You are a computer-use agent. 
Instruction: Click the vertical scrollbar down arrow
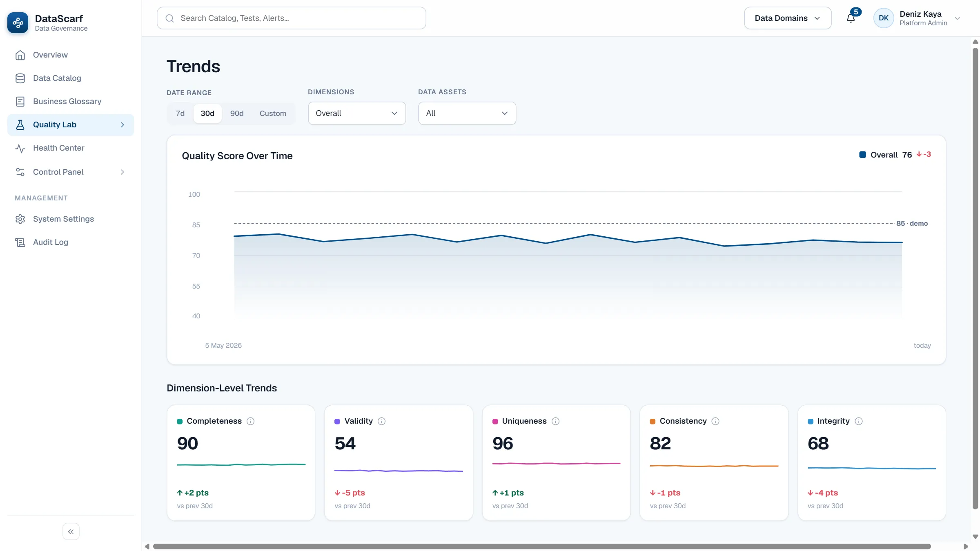click(x=976, y=537)
